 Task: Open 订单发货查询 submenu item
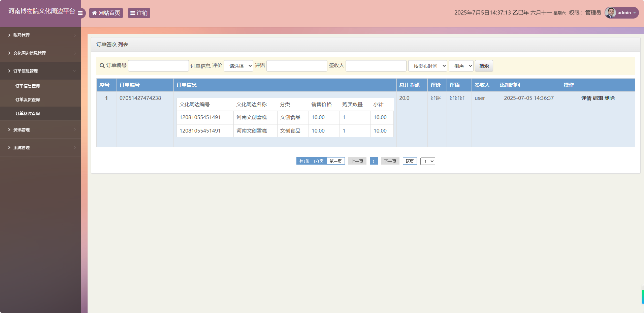pos(28,100)
